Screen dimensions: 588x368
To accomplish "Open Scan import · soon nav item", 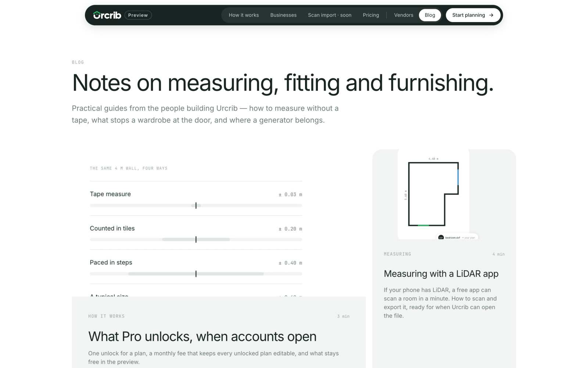I will coord(330,15).
